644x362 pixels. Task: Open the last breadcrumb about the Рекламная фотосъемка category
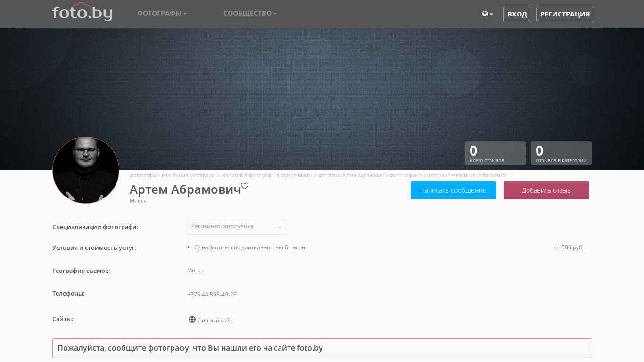(448, 175)
